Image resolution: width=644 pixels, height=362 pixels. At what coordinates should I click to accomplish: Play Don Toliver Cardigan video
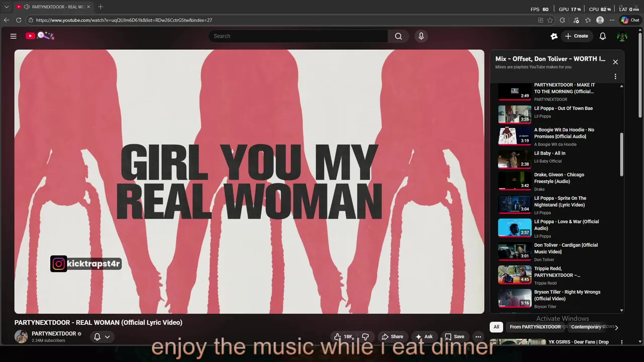point(556,252)
